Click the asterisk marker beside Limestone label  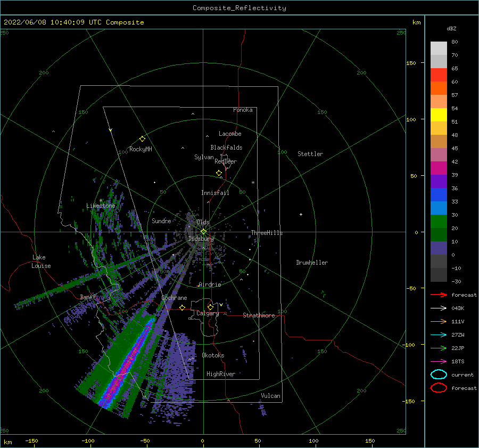[101, 201]
